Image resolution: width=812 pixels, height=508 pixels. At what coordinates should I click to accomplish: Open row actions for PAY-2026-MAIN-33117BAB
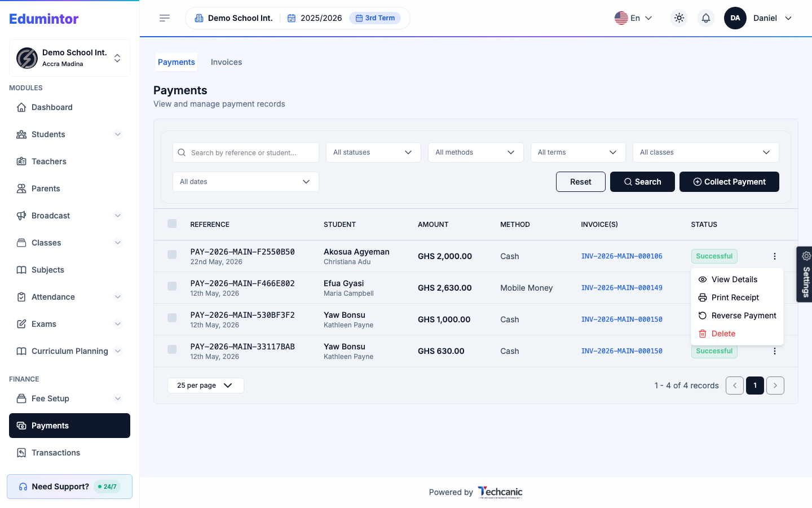pyautogui.click(x=775, y=351)
